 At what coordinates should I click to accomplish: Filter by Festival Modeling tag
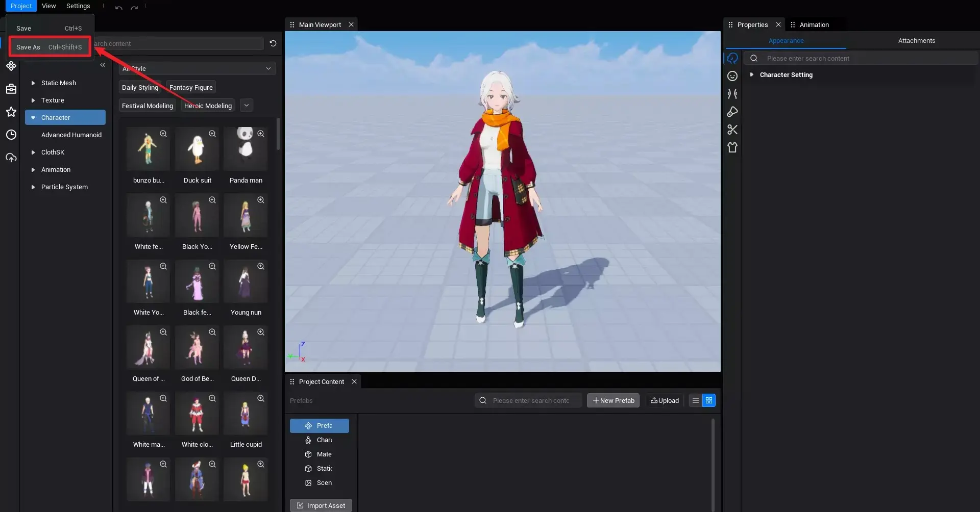pyautogui.click(x=148, y=106)
